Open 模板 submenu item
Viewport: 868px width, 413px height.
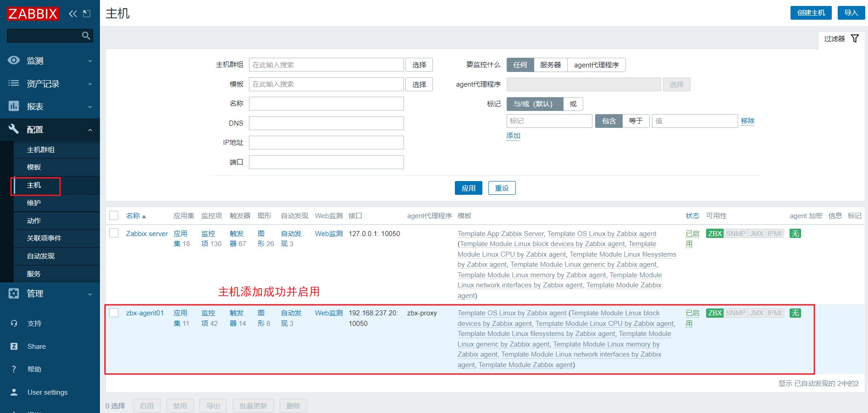57,167
